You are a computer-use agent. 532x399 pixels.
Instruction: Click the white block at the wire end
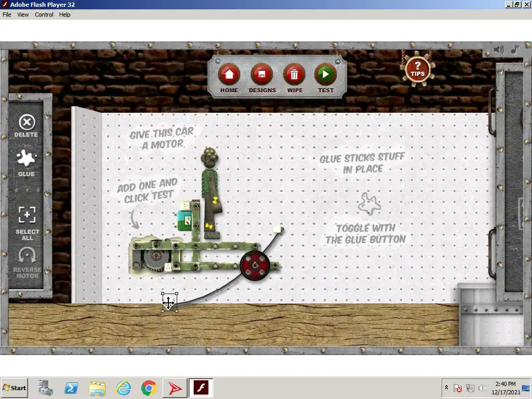(278, 230)
